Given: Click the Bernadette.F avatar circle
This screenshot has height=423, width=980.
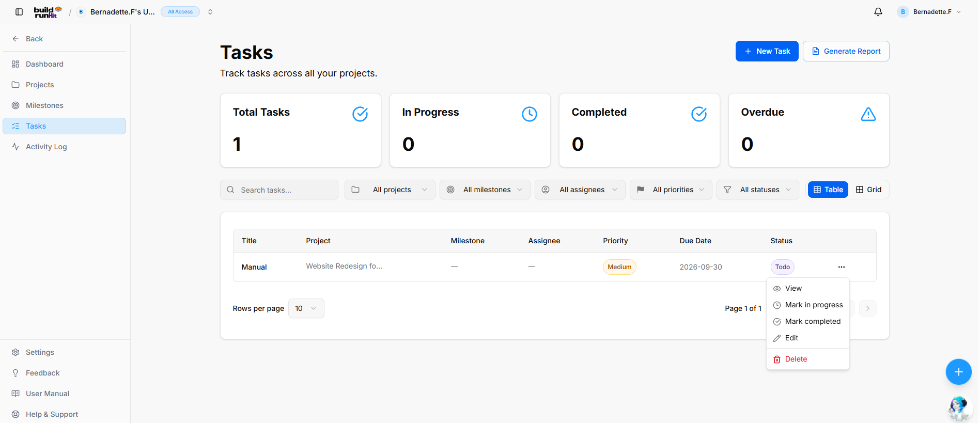Looking at the screenshot, I should tap(903, 12).
